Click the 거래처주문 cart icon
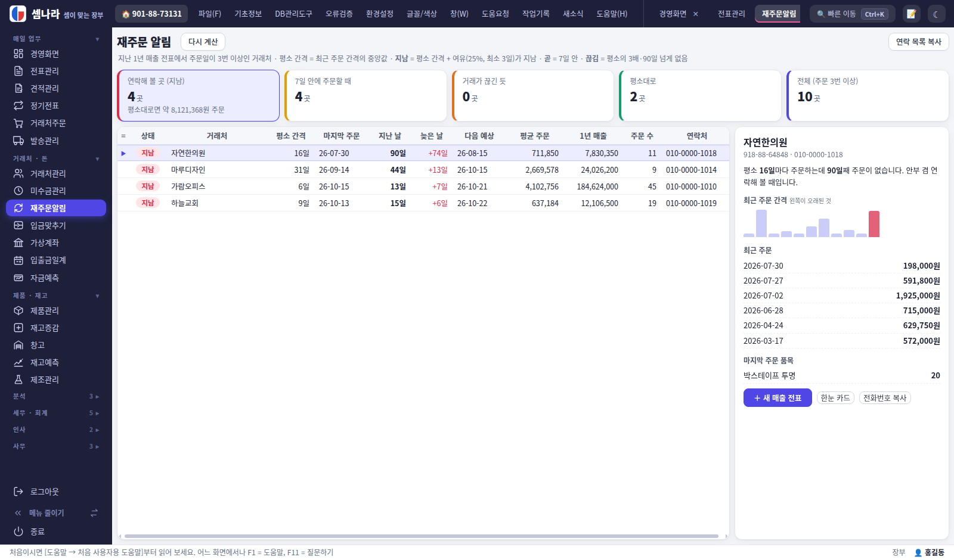 click(x=18, y=123)
